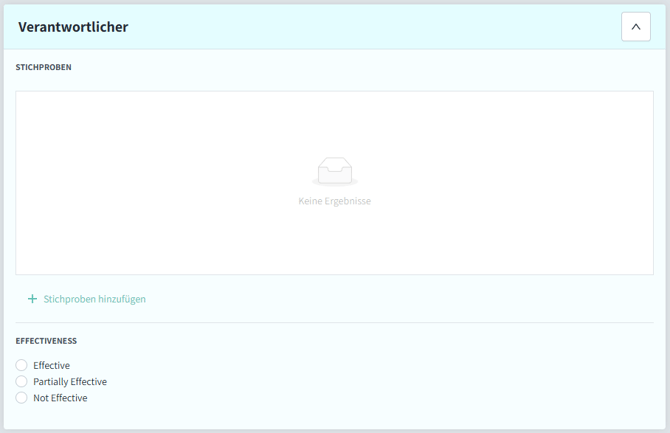
Task: Collapse the Verantwortlicher panel with the chevron
Action: coord(635,27)
